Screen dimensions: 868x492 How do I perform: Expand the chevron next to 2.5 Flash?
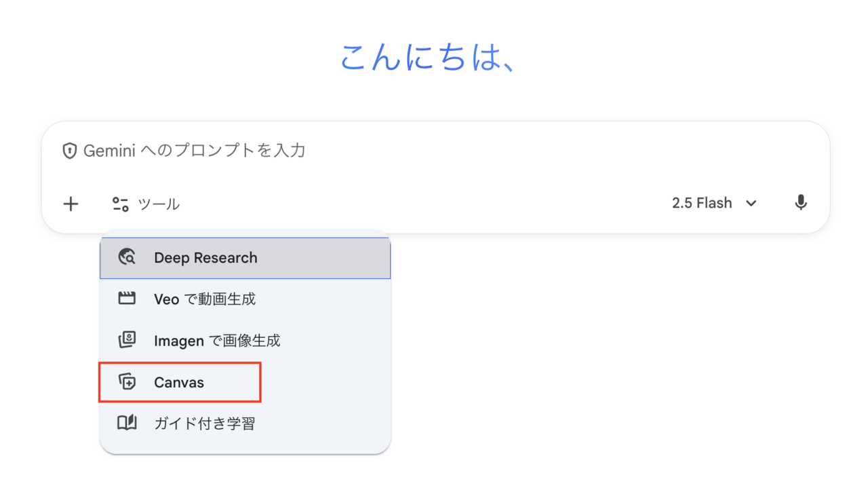point(751,204)
